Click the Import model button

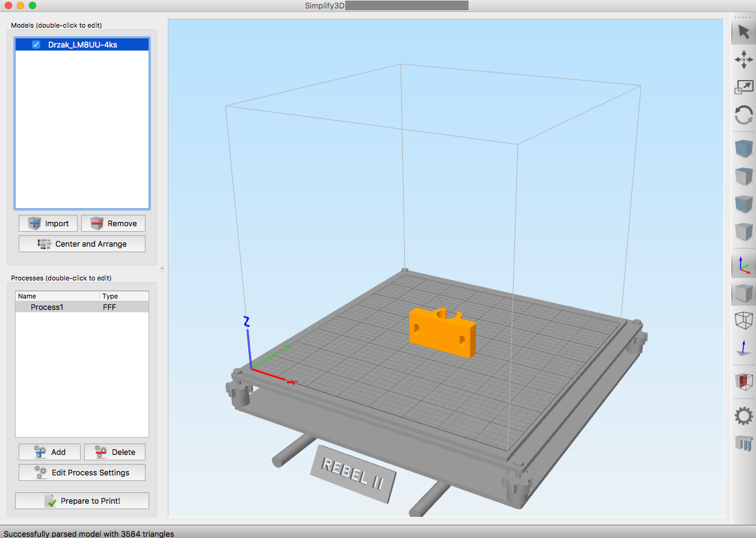click(48, 223)
